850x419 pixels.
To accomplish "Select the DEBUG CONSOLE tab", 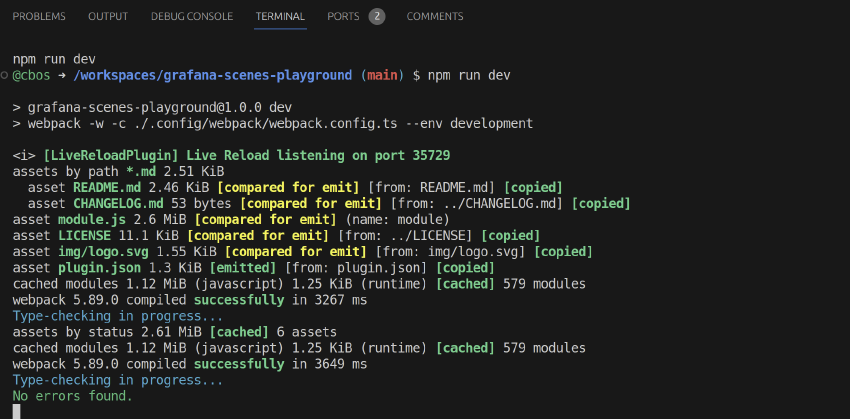I will (192, 16).
